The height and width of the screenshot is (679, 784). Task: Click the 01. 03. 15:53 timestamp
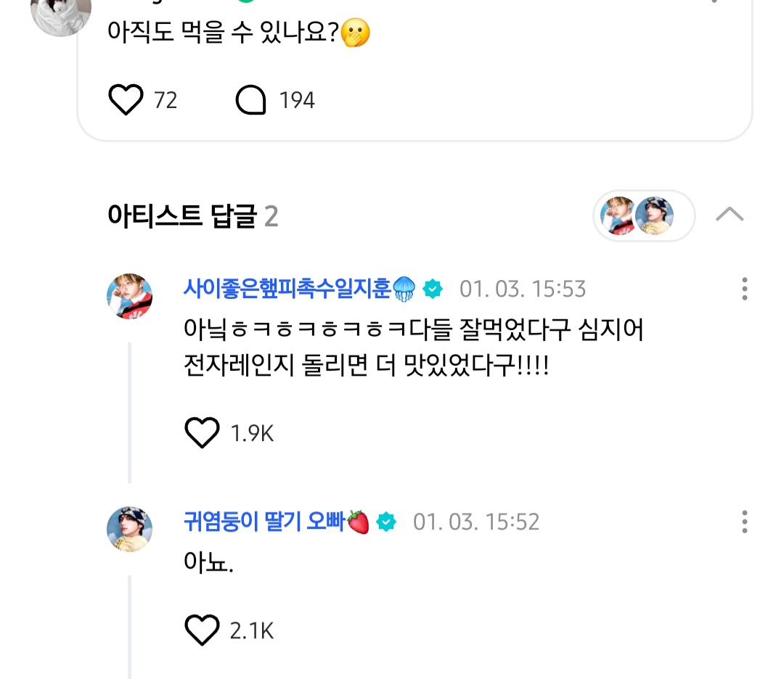pyautogui.click(x=522, y=289)
